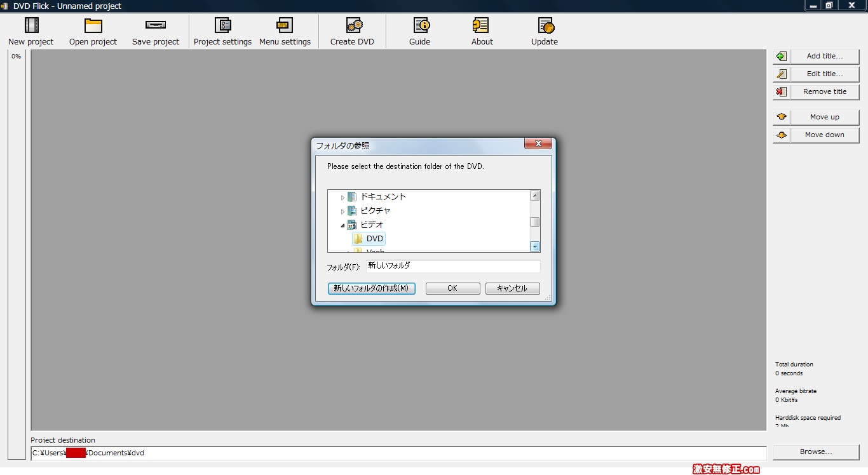Click the ドキュメント library icon
The image size is (868, 475).
pyautogui.click(x=352, y=197)
